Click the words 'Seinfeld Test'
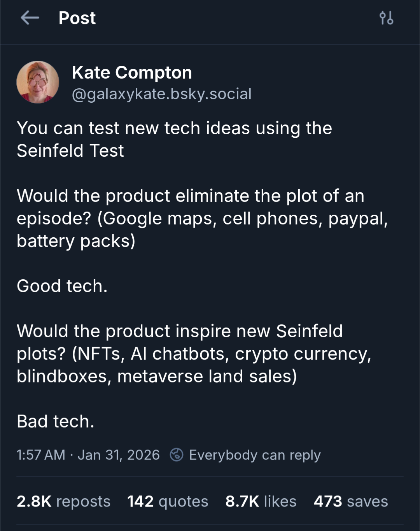 pos(70,151)
